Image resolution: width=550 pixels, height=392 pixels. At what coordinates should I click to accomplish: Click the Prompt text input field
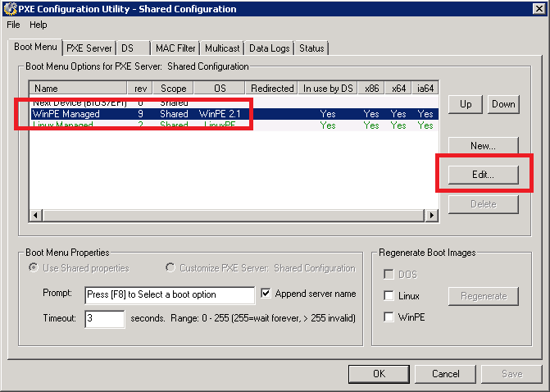[169, 294]
